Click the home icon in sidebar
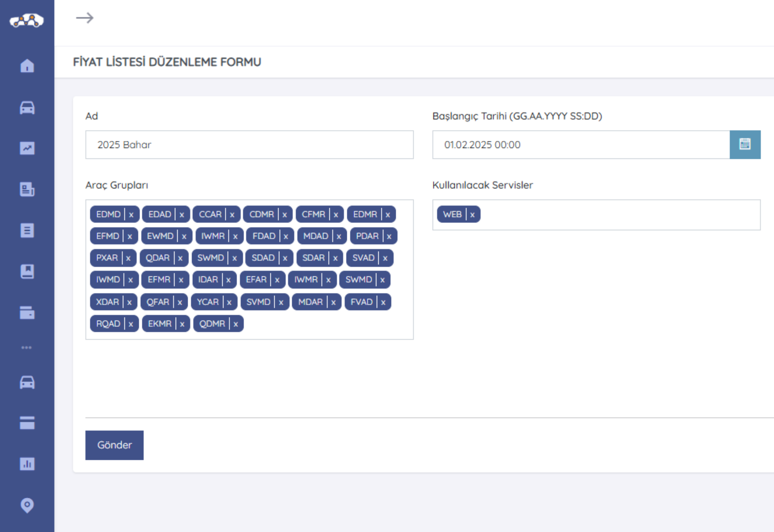Image resolution: width=774 pixels, height=532 pixels. 27,66
